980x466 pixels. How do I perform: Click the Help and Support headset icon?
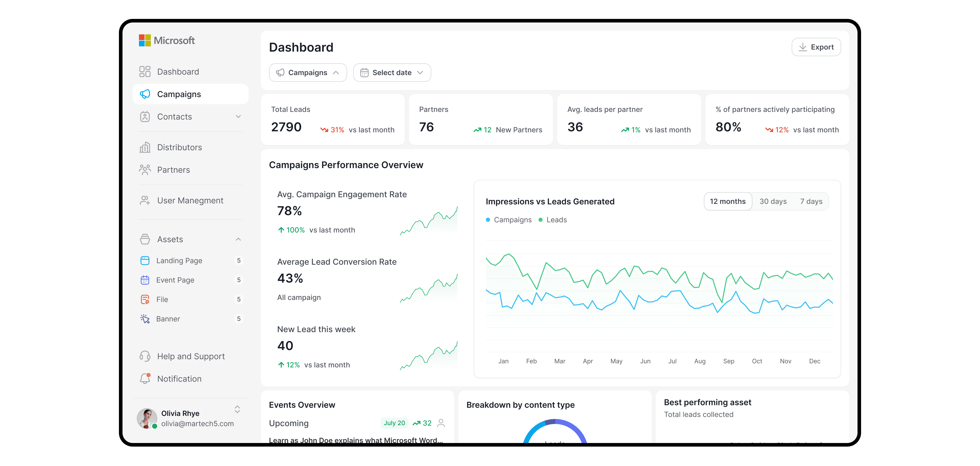point(144,356)
